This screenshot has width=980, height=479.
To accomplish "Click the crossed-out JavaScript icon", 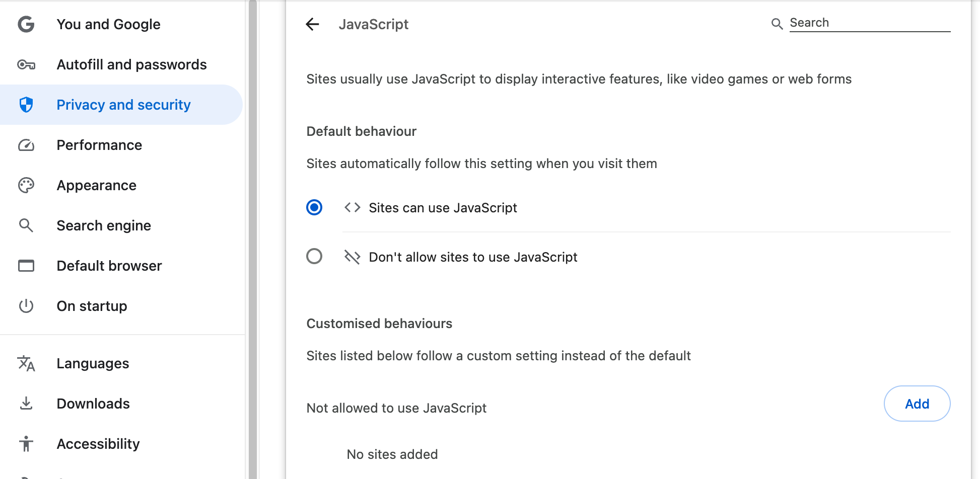I will (352, 257).
